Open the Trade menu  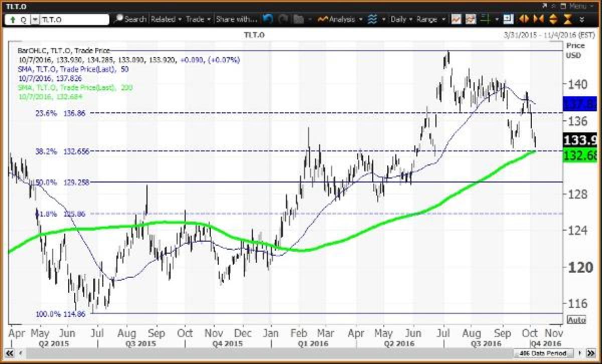[198, 19]
